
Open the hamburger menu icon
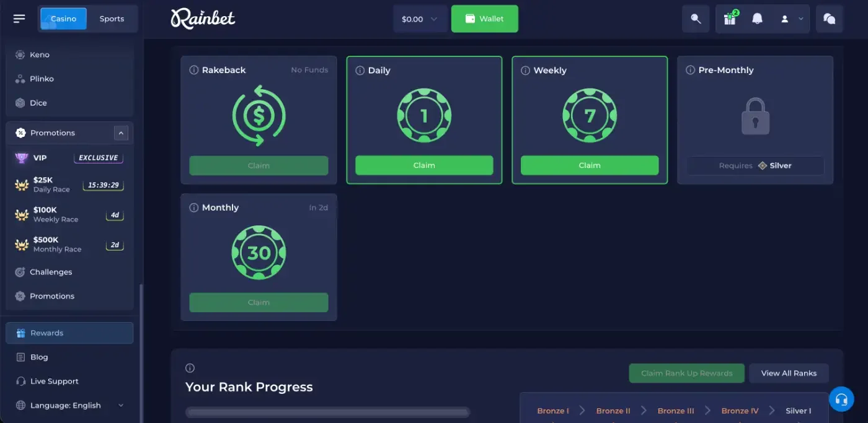(19, 19)
